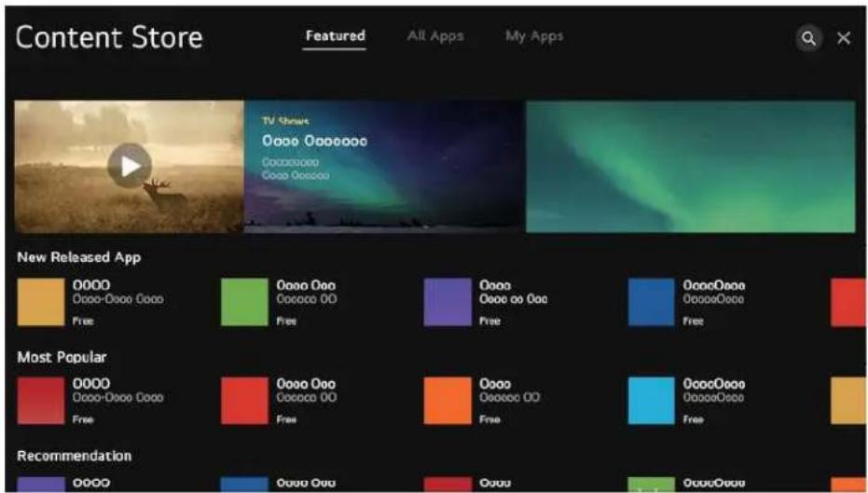Open the TV Shows featured banner
Screen dimensions: 868x493
pos(384,166)
